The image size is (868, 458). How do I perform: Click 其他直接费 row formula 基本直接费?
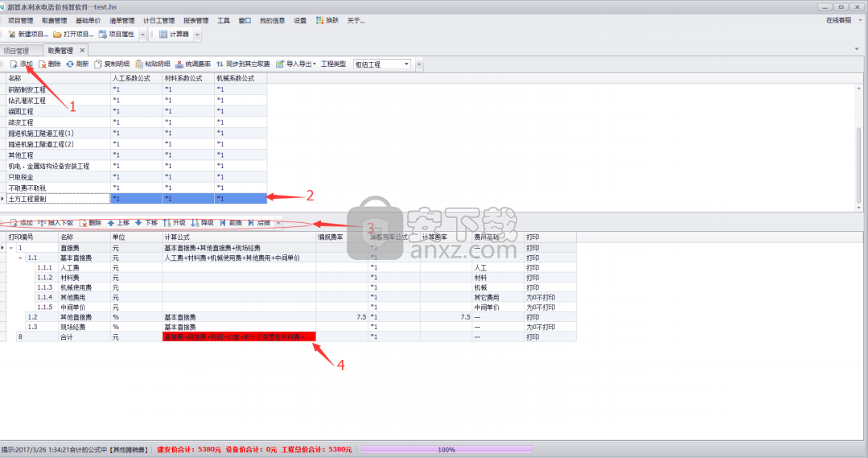[x=239, y=317]
